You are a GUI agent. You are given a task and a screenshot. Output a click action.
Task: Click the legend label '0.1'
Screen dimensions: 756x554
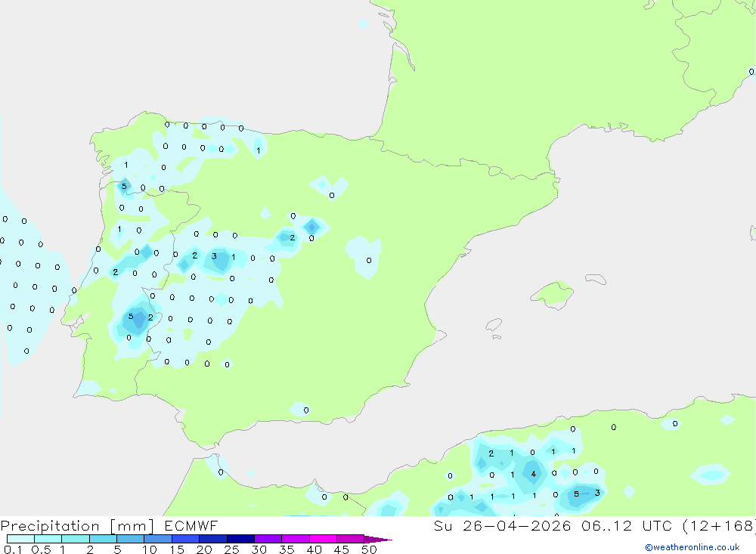pyautogui.click(x=13, y=549)
